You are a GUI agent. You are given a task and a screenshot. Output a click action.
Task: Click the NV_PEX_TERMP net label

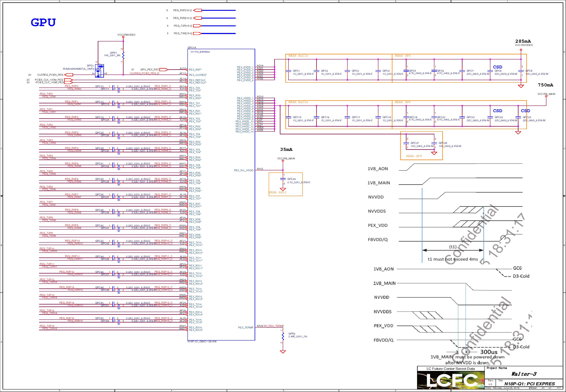pyautogui.click(x=274, y=326)
